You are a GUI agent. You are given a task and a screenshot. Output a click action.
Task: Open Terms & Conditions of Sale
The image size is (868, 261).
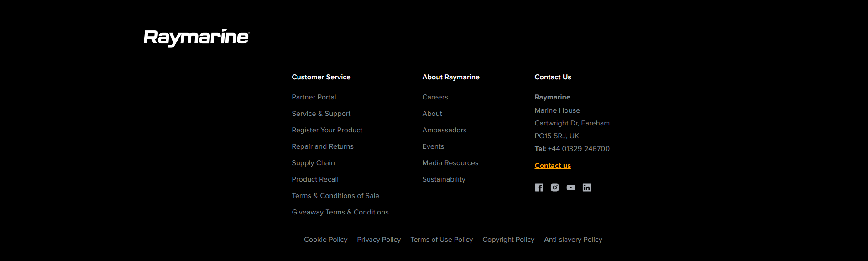click(x=336, y=196)
